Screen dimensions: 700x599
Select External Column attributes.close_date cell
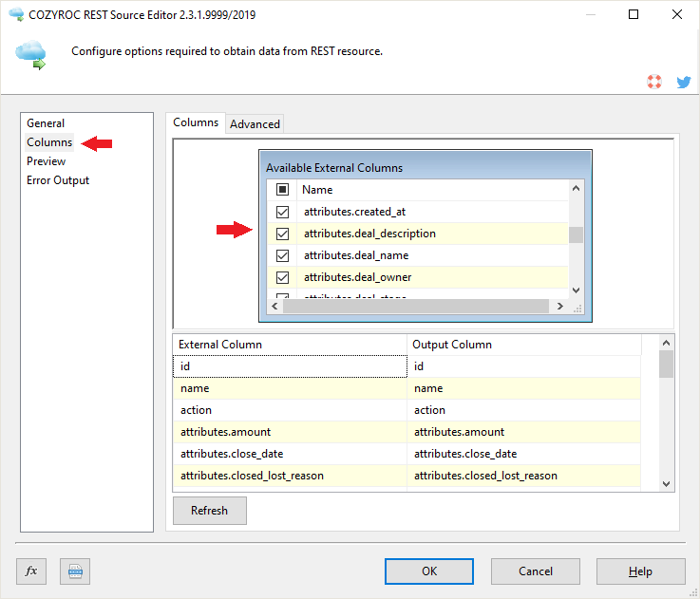coord(290,454)
